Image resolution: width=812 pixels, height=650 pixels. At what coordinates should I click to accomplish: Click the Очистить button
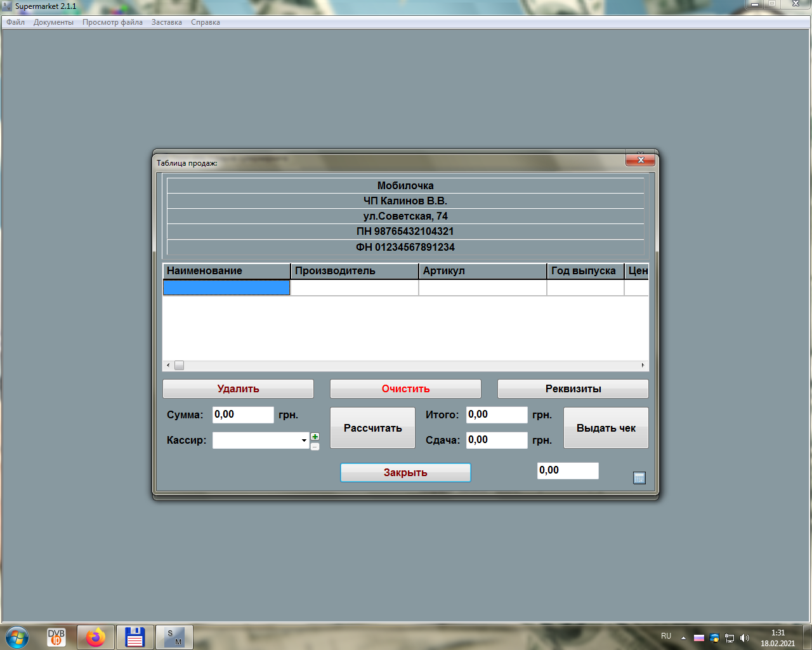(x=406, y=388)
